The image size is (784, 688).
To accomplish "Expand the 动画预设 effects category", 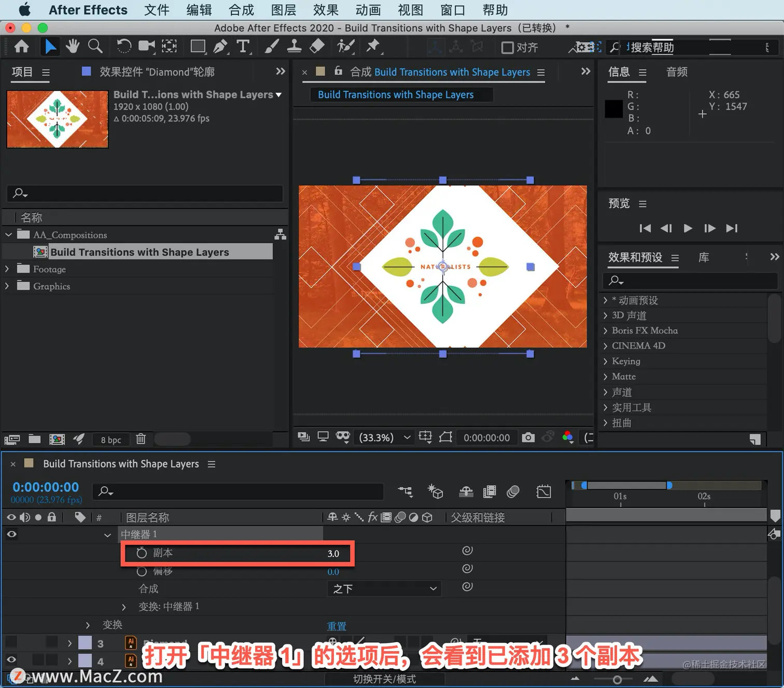I will point(605,300).
